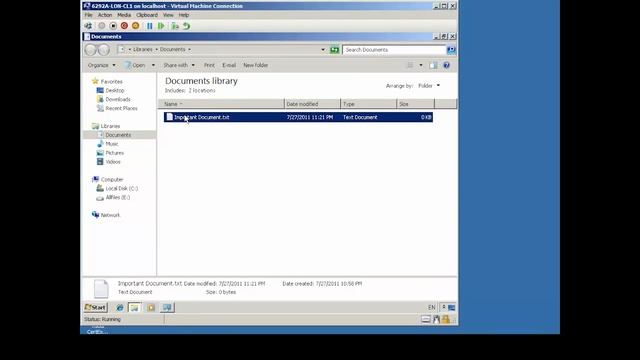Viewport: 640px width, 360px height.
Task: Pause the virtual machine
Action: pos(150,26)
